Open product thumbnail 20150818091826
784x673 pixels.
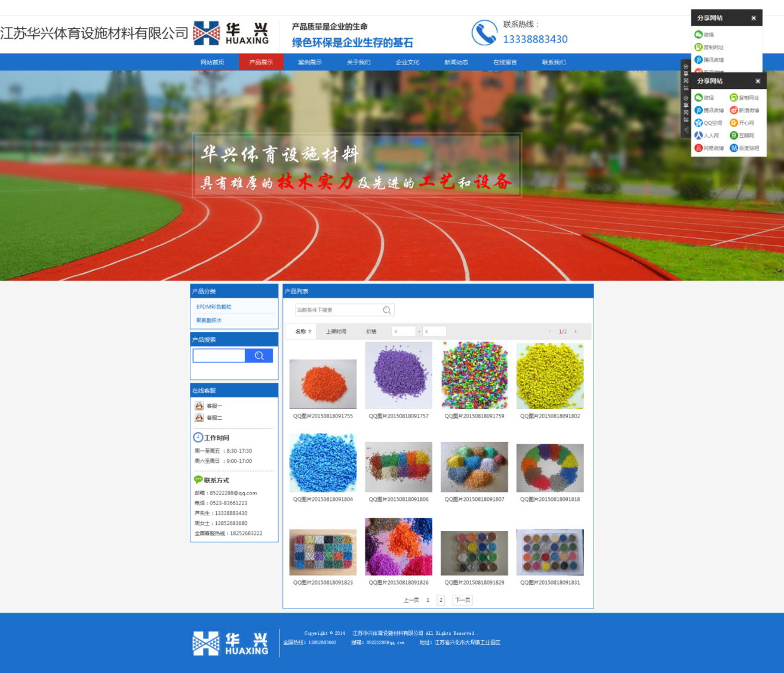click(399, 546)
